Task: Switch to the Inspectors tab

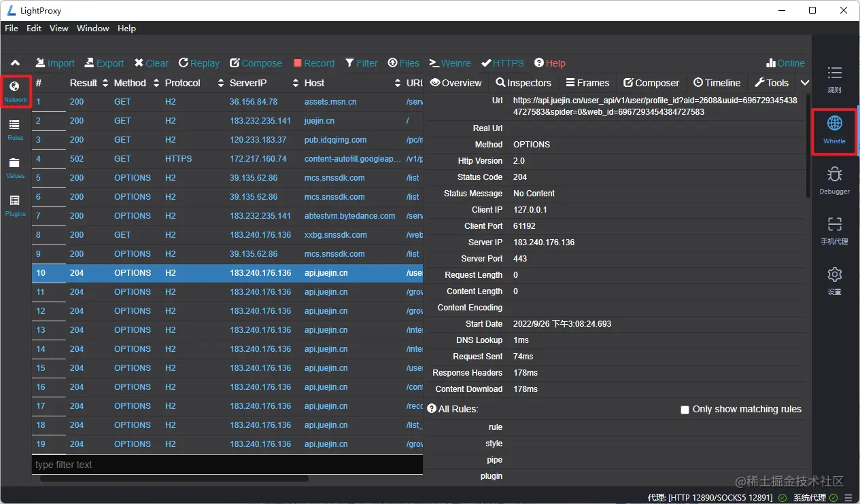Action: click(523, 83)
